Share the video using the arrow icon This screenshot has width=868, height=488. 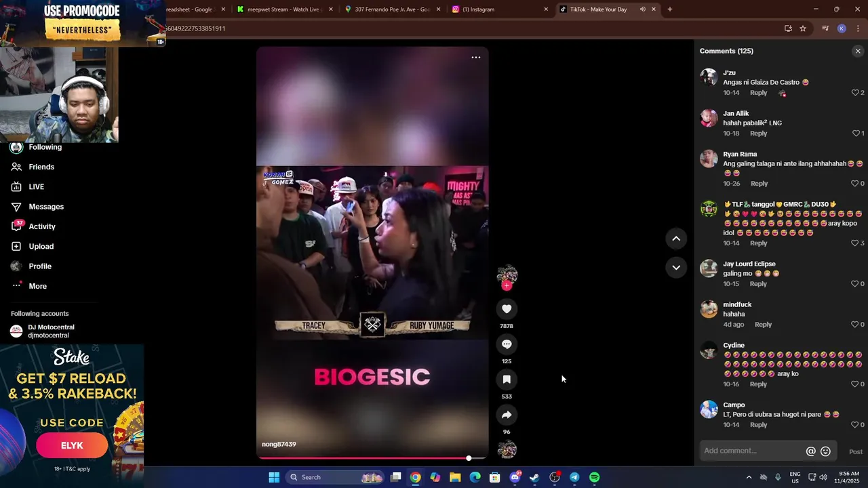point(507,415)
